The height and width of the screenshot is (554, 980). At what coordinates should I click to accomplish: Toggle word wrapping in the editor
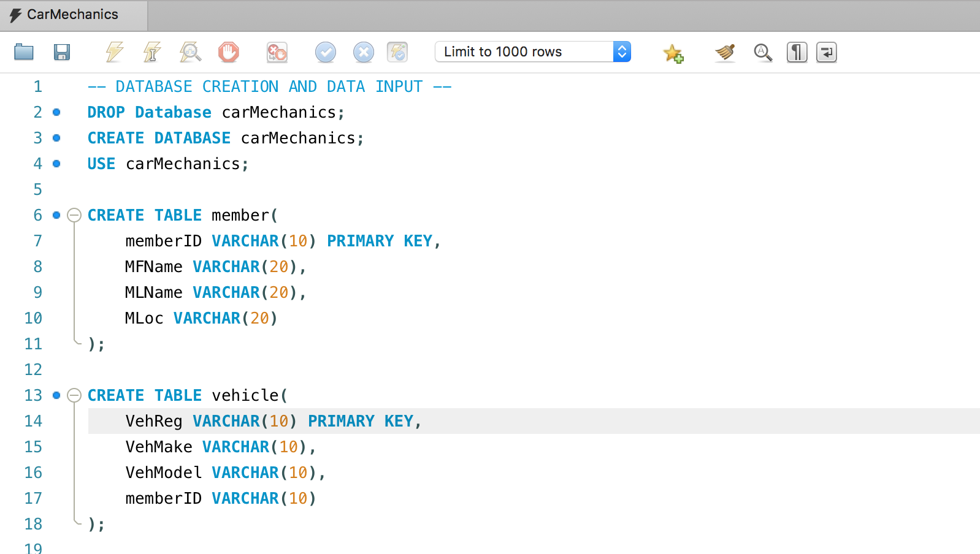pyautogui.click(x=826, y=52)
